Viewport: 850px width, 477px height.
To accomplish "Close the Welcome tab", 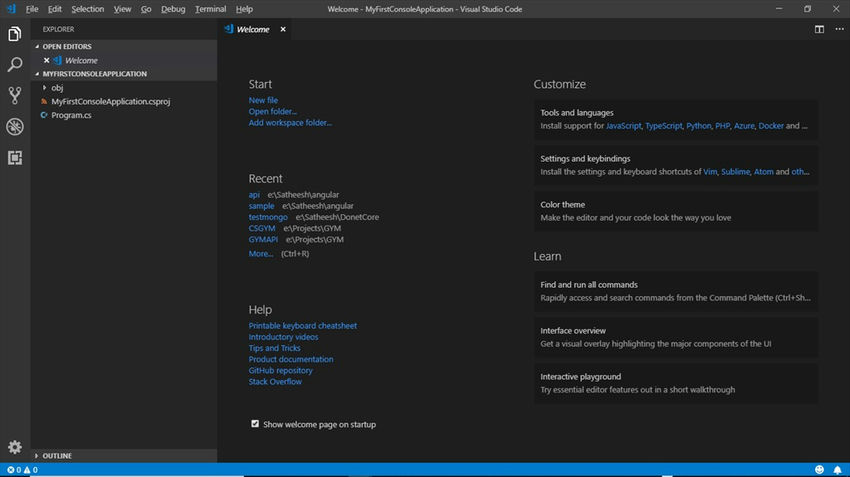I will [283, 30].
